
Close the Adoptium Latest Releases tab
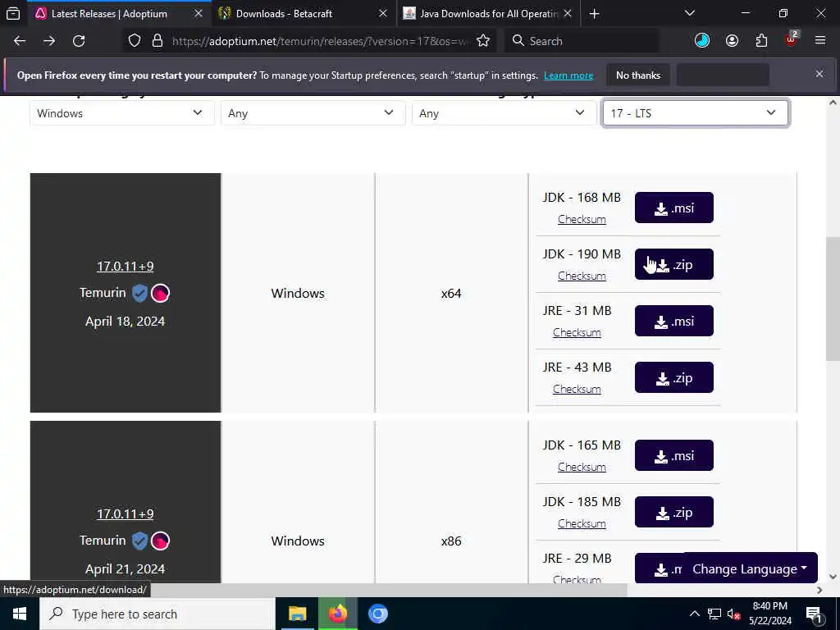[199, 13]
